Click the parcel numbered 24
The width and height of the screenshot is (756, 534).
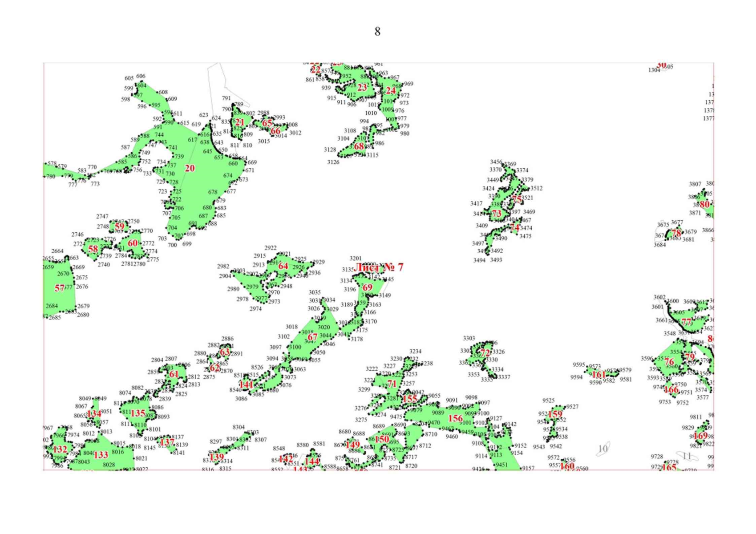tap(391, 91)
